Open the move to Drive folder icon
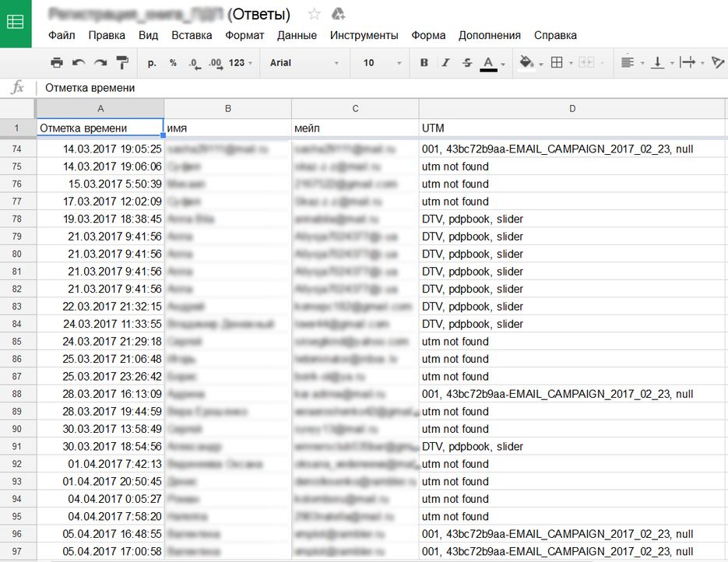This screenshot has width=728, height=562. 338,14
